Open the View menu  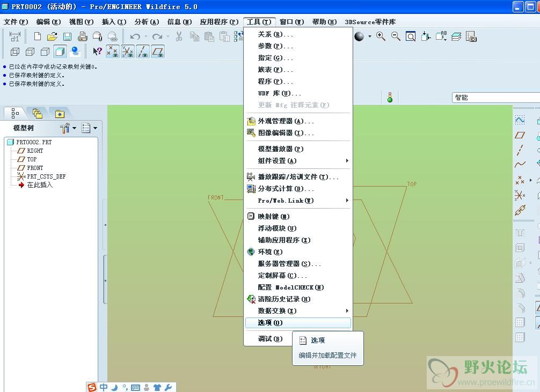(x=81, y=21)
